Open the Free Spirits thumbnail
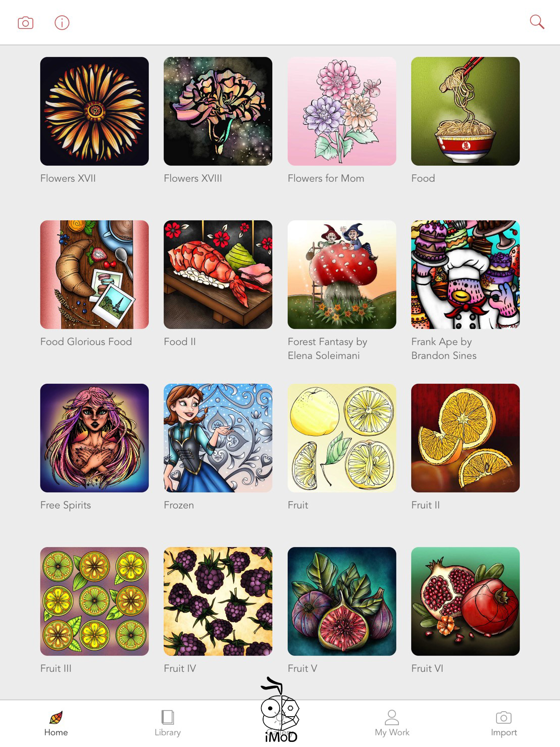 [94, 438]
